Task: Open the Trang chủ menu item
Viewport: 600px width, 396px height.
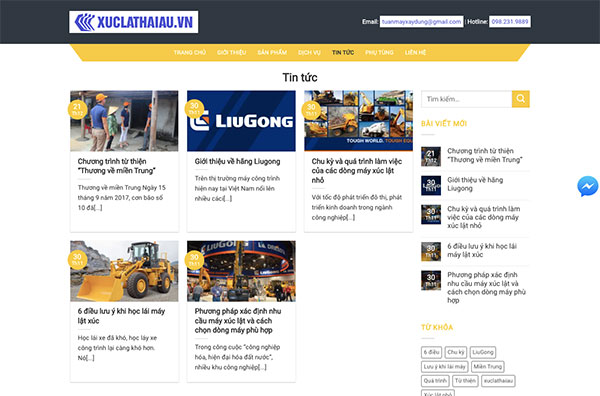Action: tap(190, 52)
